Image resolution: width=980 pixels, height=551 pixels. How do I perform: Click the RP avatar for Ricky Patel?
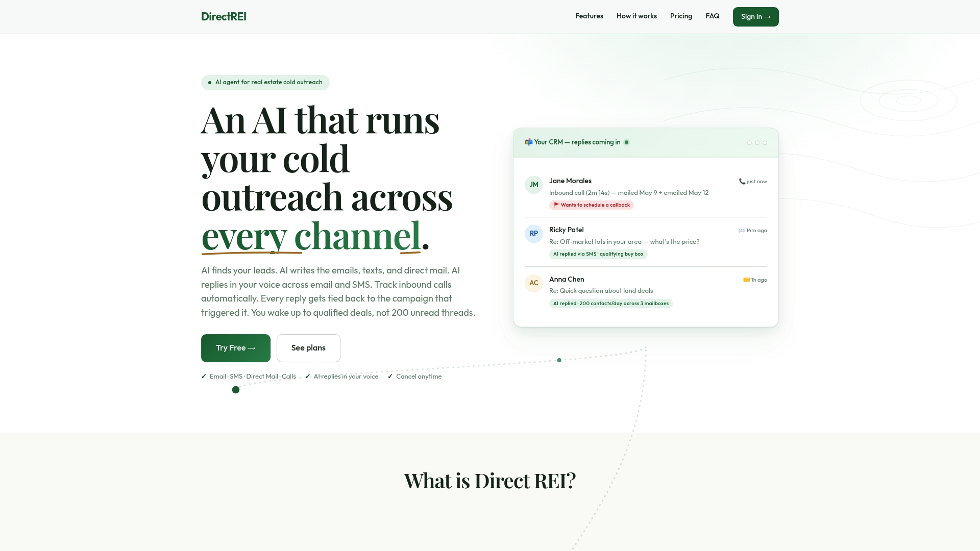[x=534, y=234]
